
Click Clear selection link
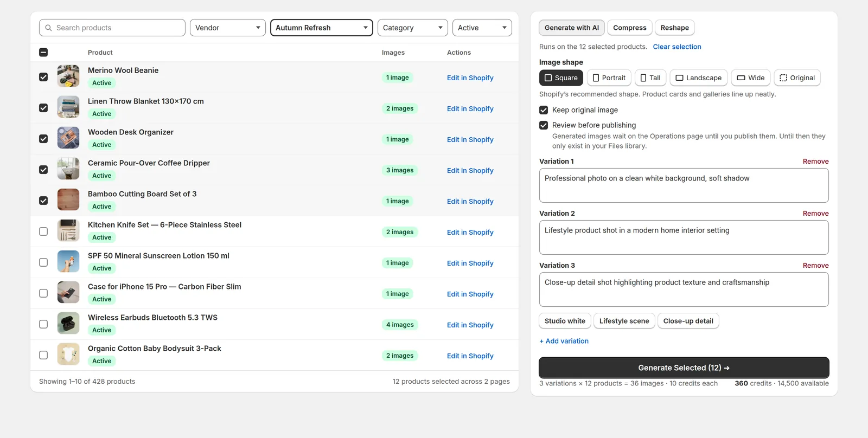coord(677,47)
